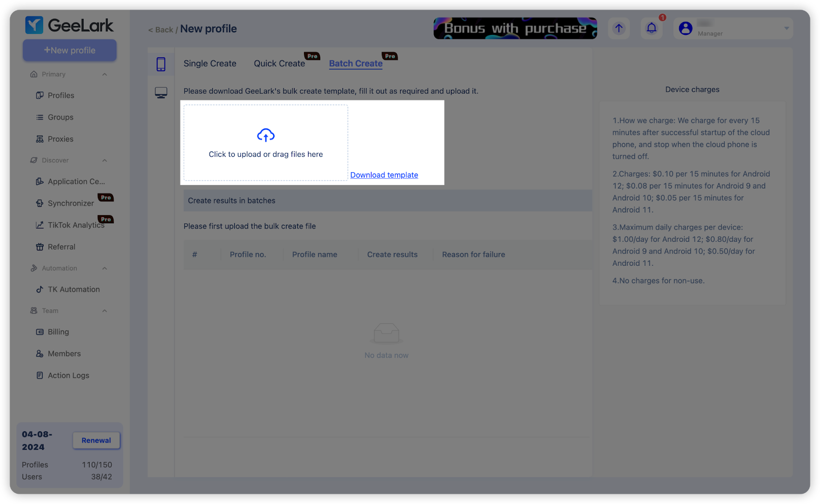
Task: Collapse the Automation section
Action: pos(105,268)
